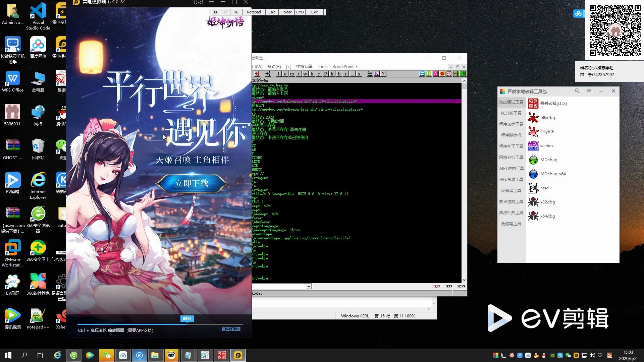644x362 pixels.
Task: Click the 'P' patches toolbar button
Action: 326,74
